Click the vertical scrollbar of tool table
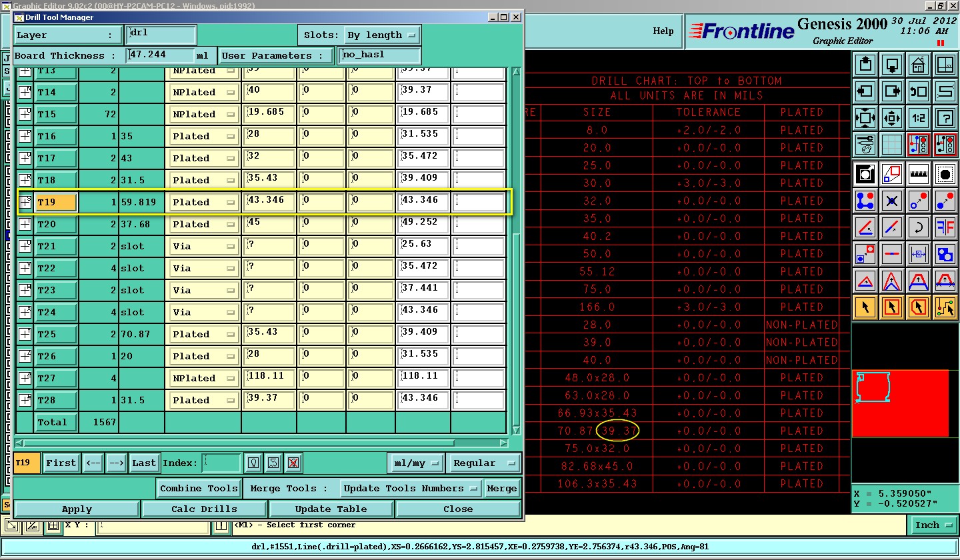Viewport: 960px width, 560px height. coord(515,251)
